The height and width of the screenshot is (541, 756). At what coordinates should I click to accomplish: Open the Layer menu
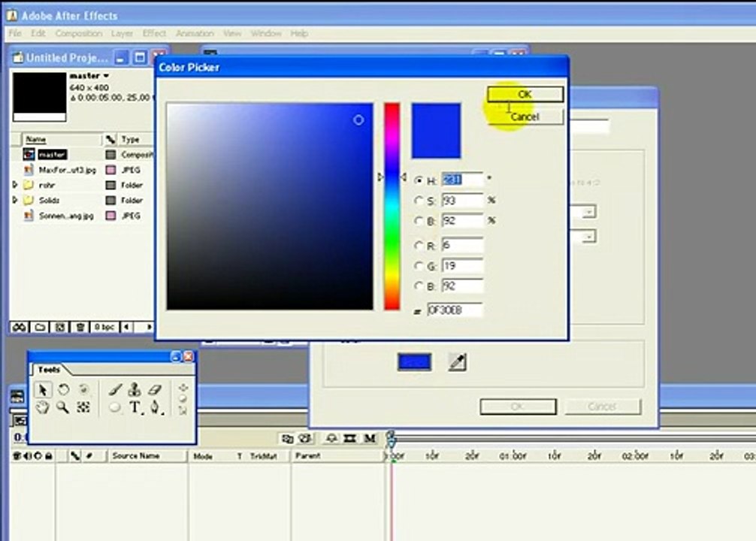pos(122,33)
